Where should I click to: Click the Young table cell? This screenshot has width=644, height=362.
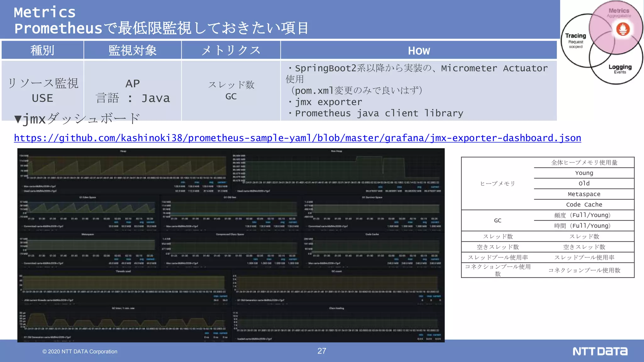pyautogui.click(x=584, y=173)
